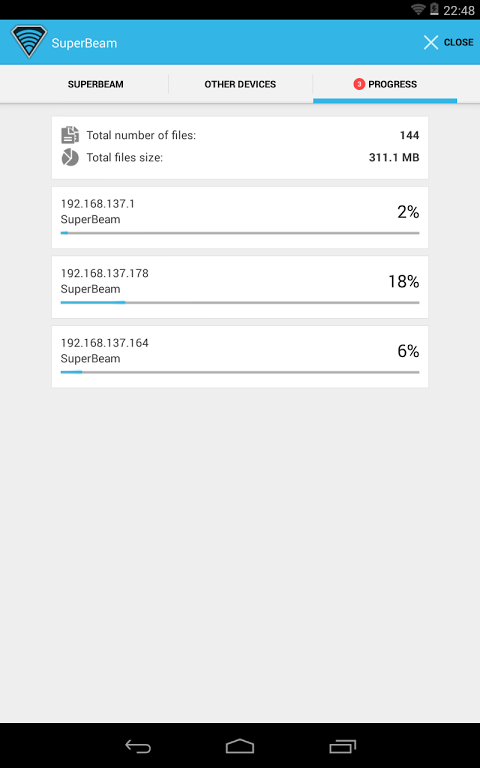Switch to the SUPERBEAM tab

[x=96, y=84]
